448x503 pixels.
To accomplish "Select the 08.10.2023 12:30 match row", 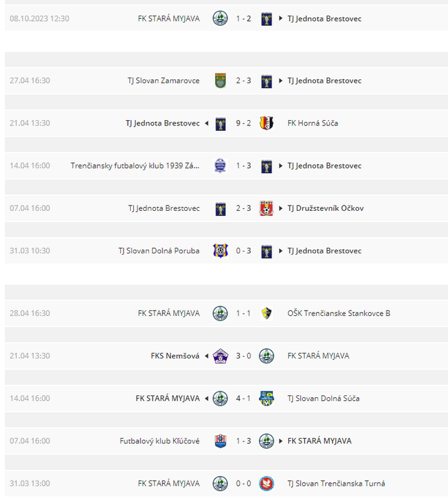I will point(226,19).
